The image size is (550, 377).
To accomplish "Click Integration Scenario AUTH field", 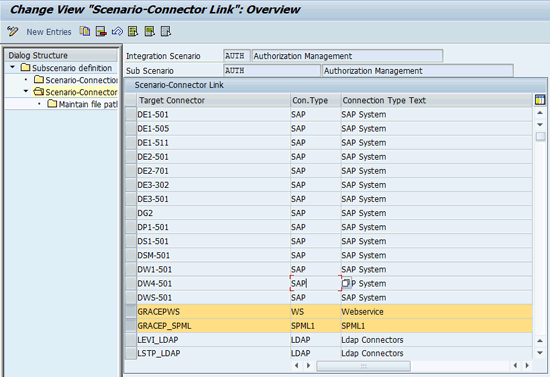I will pyautogui.click(x=237, y=56).
